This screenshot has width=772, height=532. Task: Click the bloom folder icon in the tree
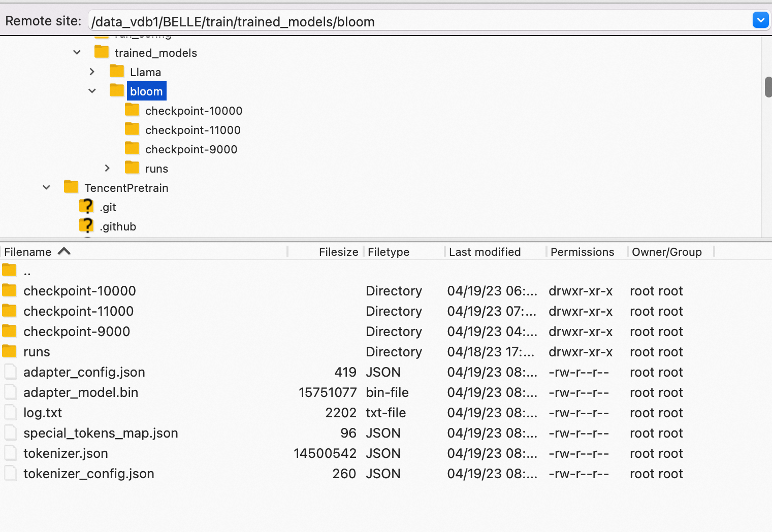point(116,90)
